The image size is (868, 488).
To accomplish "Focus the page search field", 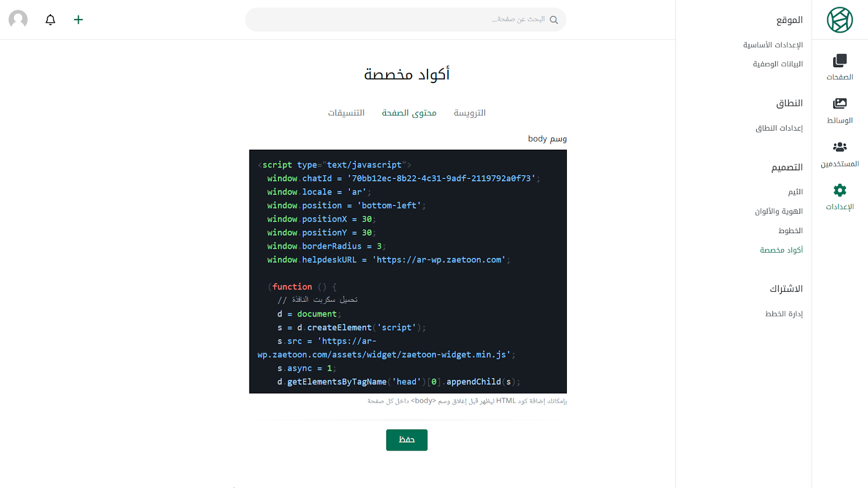I will click(406, 20).
